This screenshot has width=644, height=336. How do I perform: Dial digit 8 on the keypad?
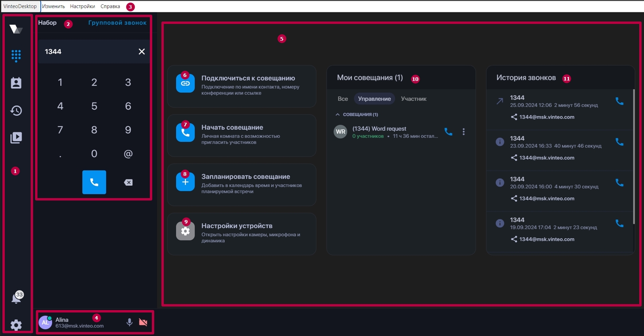(x=94, y=130)
